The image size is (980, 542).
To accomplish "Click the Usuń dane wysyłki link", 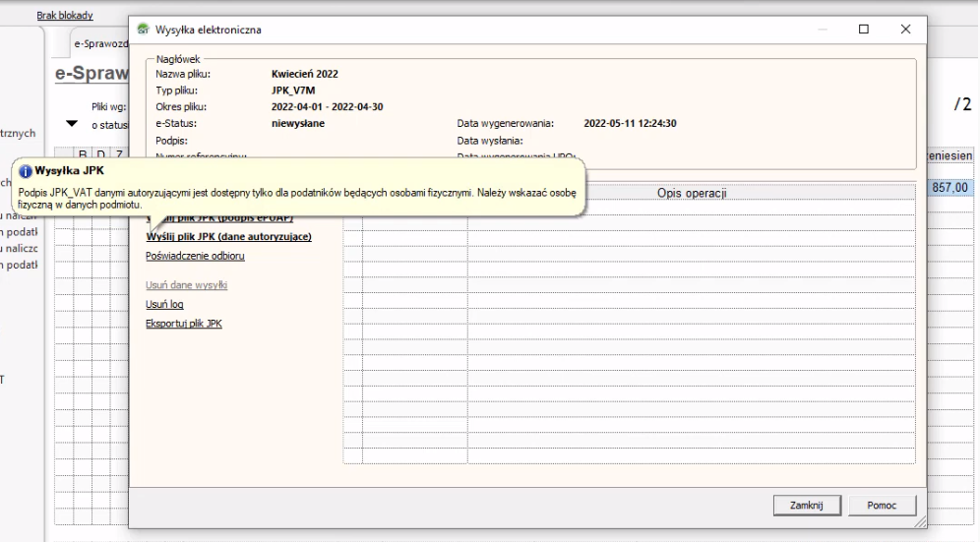I will tap(186, 285).
